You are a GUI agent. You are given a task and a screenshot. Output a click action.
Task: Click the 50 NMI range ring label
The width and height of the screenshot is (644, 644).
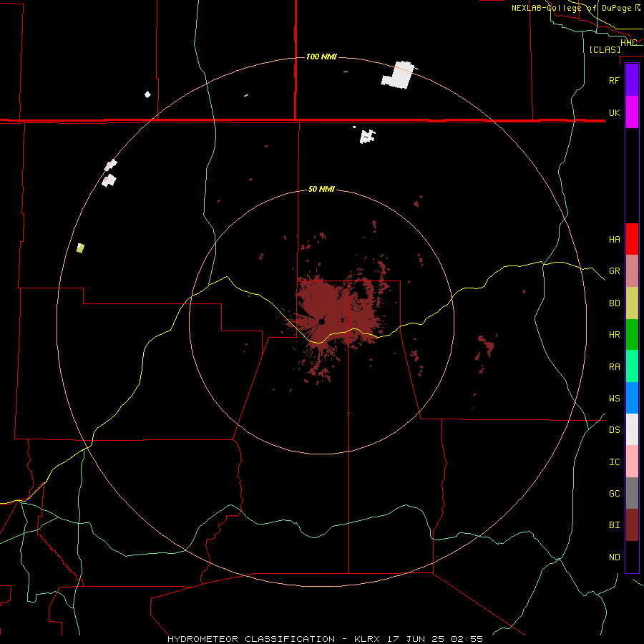(x=321, y=190)
